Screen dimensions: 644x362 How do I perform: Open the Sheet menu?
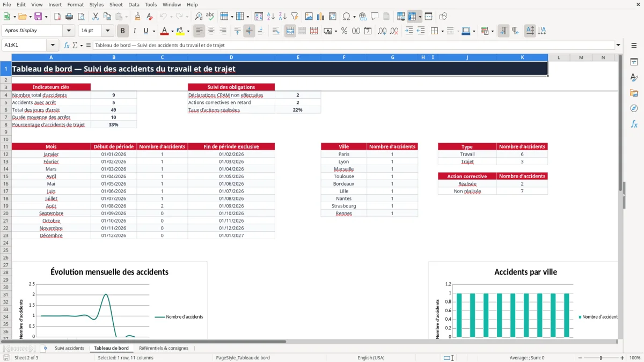[116, 4]
